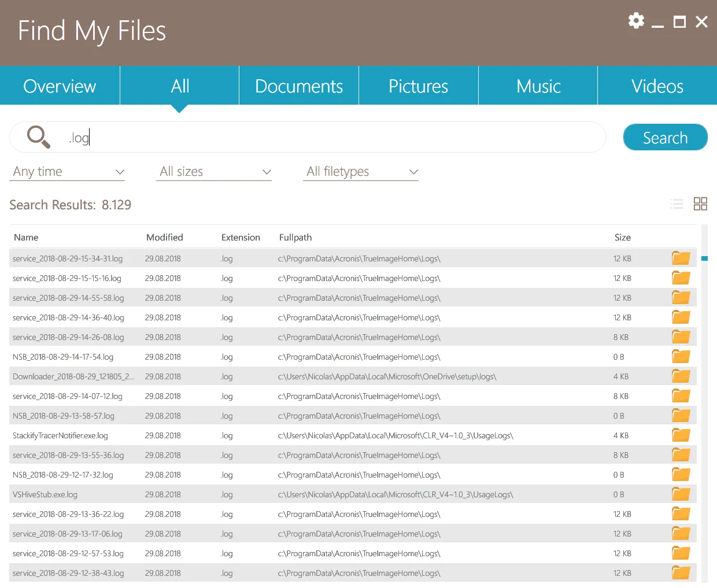This screenshot has width=717, height=588.
Task: Sort results by the Modified column
Action: [x=164, y=237]
